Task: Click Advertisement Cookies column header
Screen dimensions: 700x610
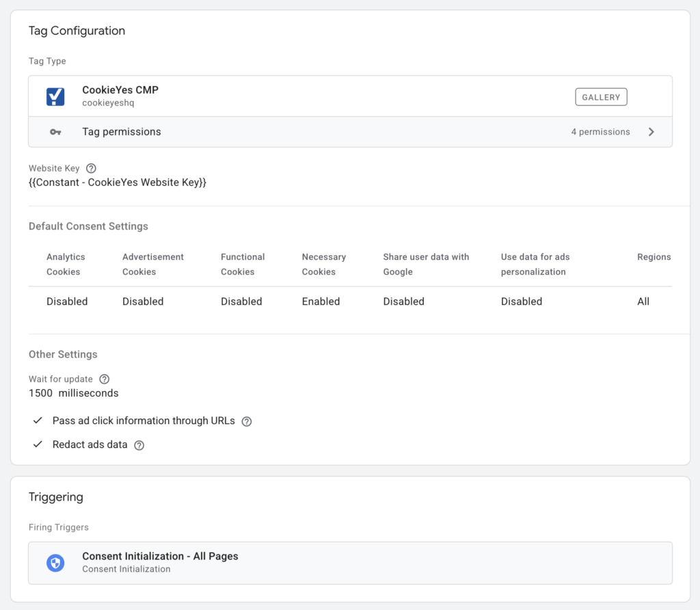Action: 153,265
